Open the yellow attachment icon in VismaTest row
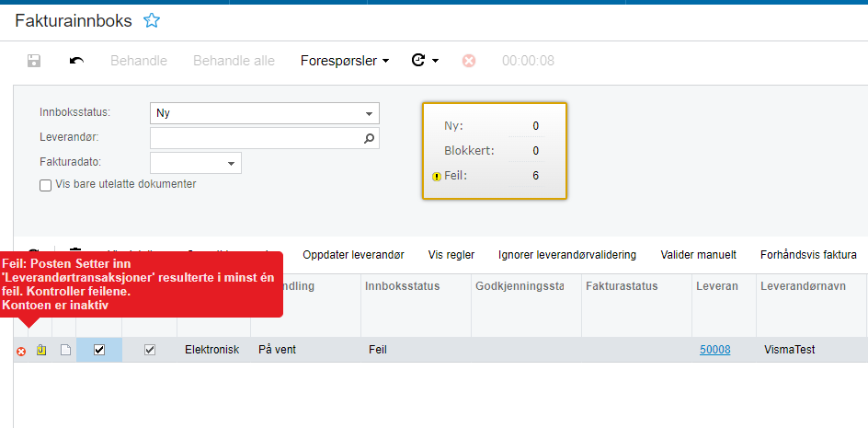 click(41, 350)
